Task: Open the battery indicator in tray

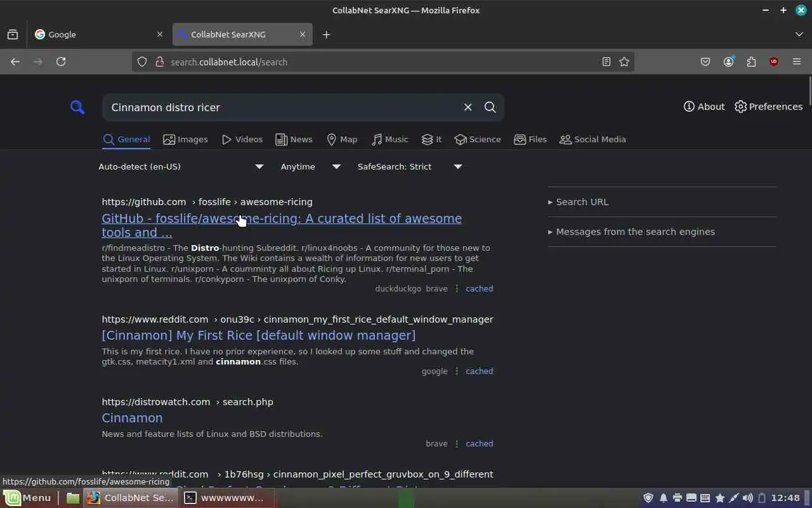Action: coord(763,498)
